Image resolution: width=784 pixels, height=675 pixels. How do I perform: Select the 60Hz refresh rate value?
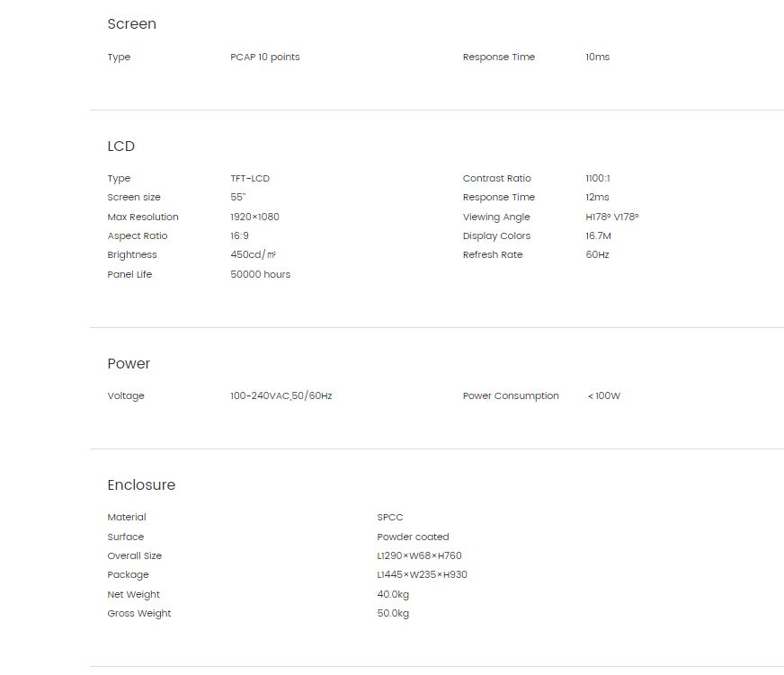pos(597,254)
